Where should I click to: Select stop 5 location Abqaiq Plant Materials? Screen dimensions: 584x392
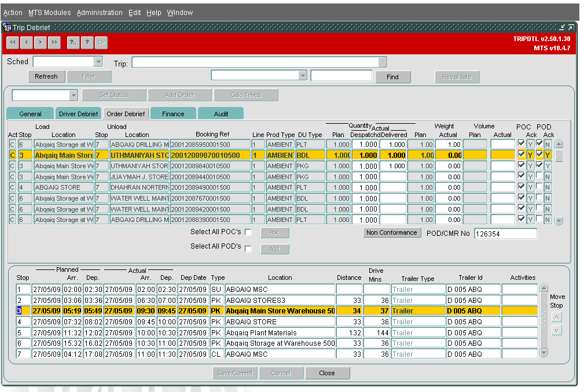tap(280, 332)
